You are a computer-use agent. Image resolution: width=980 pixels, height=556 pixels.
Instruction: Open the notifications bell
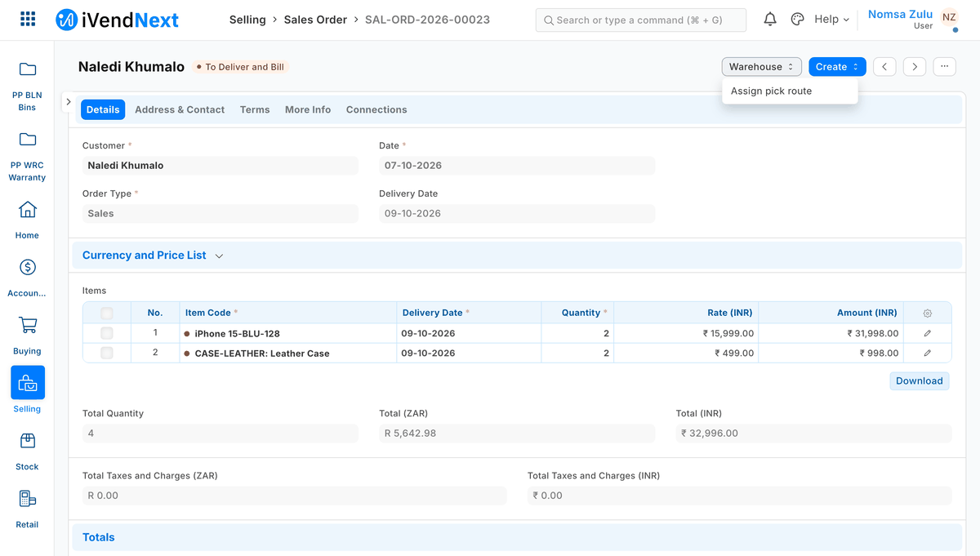coord(770,20)
